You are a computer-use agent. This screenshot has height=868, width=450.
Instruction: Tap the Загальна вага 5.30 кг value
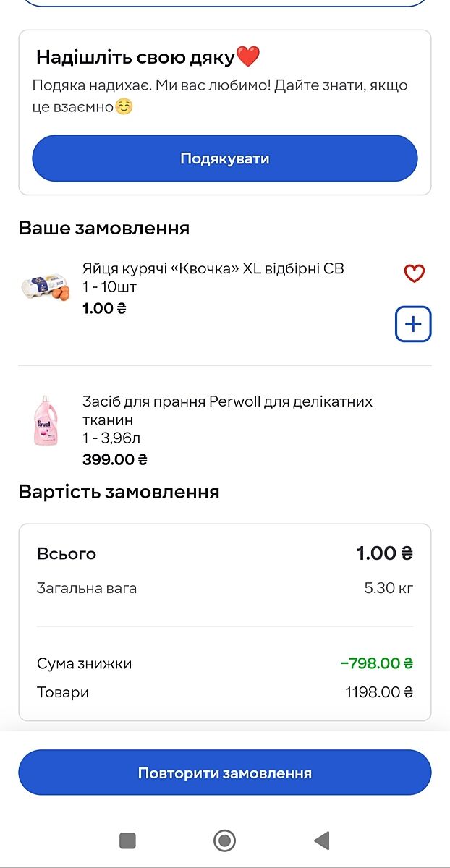tap(389, 588)
